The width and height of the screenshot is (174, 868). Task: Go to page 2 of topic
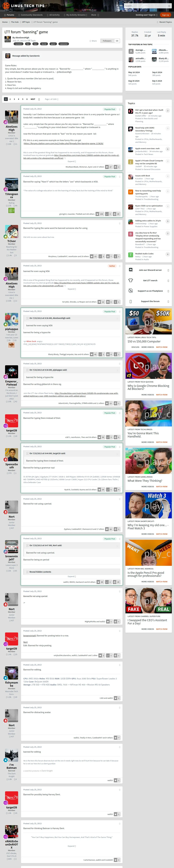point(10,99)
